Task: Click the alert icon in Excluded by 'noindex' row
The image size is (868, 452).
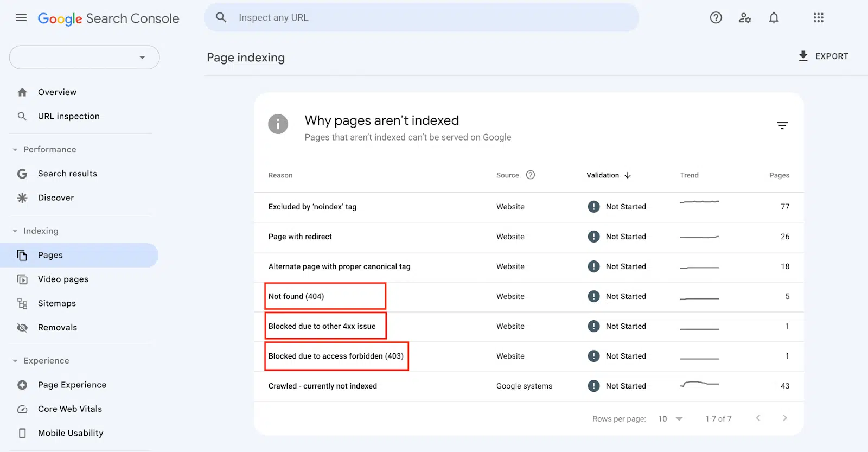Action: (x=594, y=207)
